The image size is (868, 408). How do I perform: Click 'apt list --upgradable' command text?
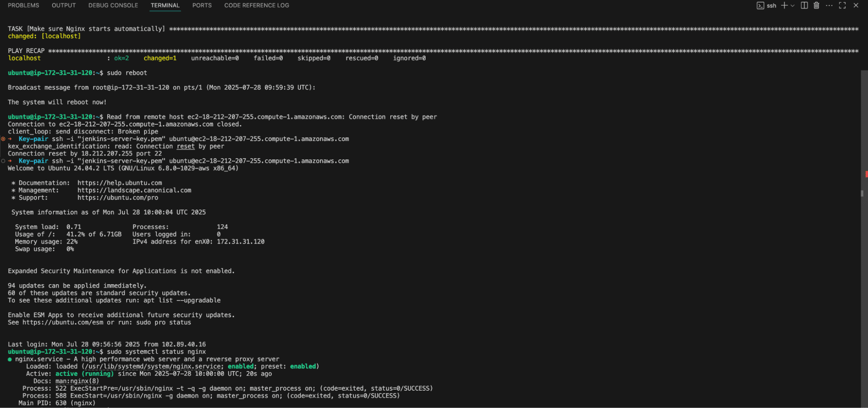(x=182, y=301)
